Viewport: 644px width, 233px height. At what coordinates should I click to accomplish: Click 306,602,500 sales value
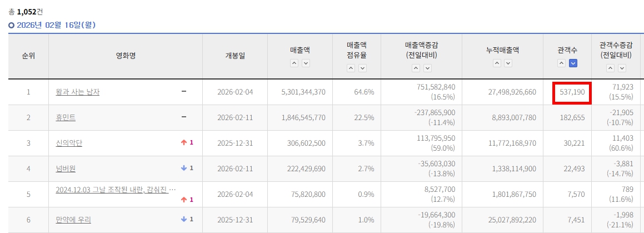point(306,143)
